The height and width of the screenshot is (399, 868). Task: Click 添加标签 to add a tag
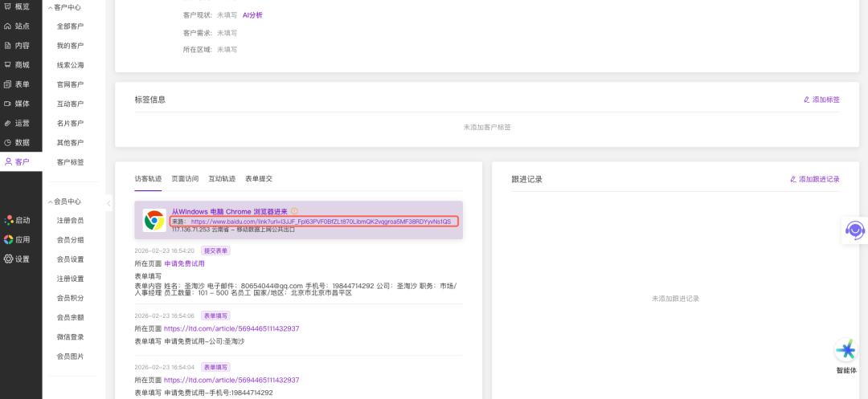[x=821, y=100]
